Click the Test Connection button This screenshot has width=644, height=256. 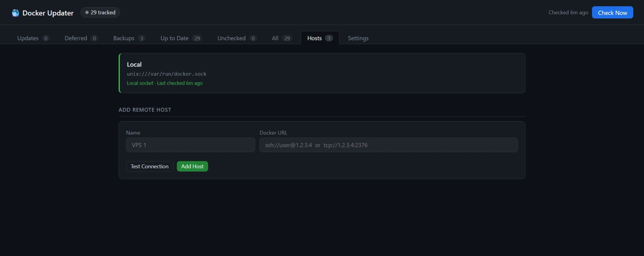point(150,166)
